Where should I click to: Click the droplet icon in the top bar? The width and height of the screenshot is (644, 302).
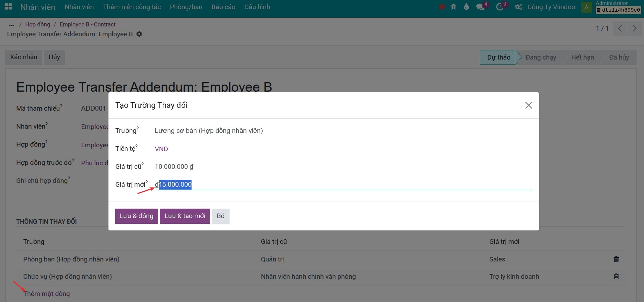coord(467,7)
